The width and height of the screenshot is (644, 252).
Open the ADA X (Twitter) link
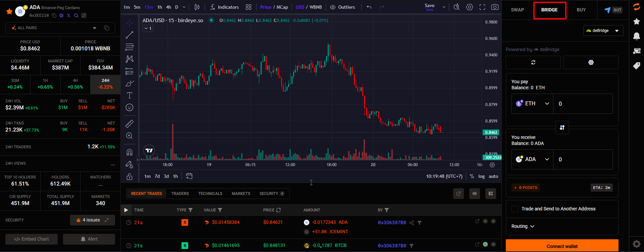point(69,15)
